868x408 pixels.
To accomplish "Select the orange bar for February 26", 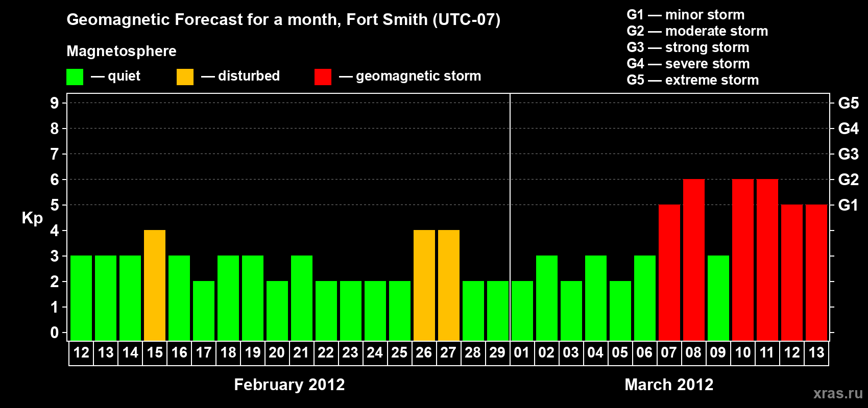I will (x=424, y=285).
